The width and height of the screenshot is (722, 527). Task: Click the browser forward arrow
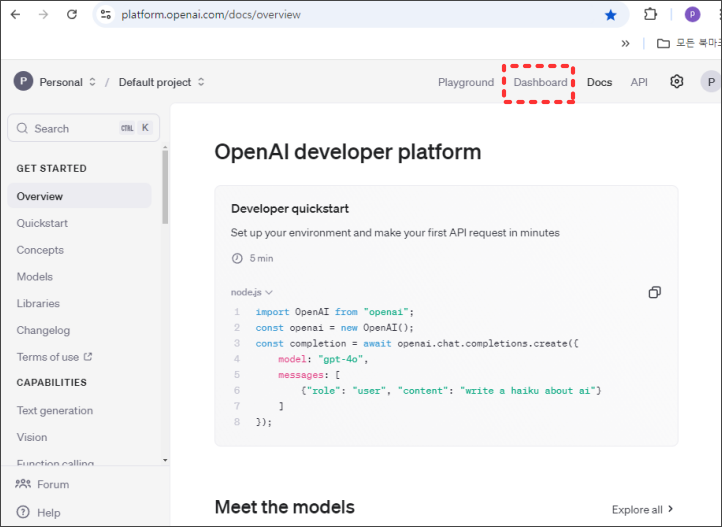tap(43, 15)
